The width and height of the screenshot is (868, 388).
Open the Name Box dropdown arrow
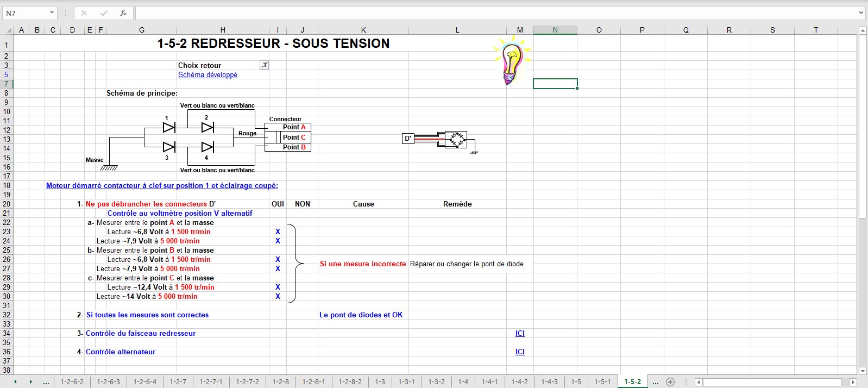pyautogui.click(x=52, y=13)
